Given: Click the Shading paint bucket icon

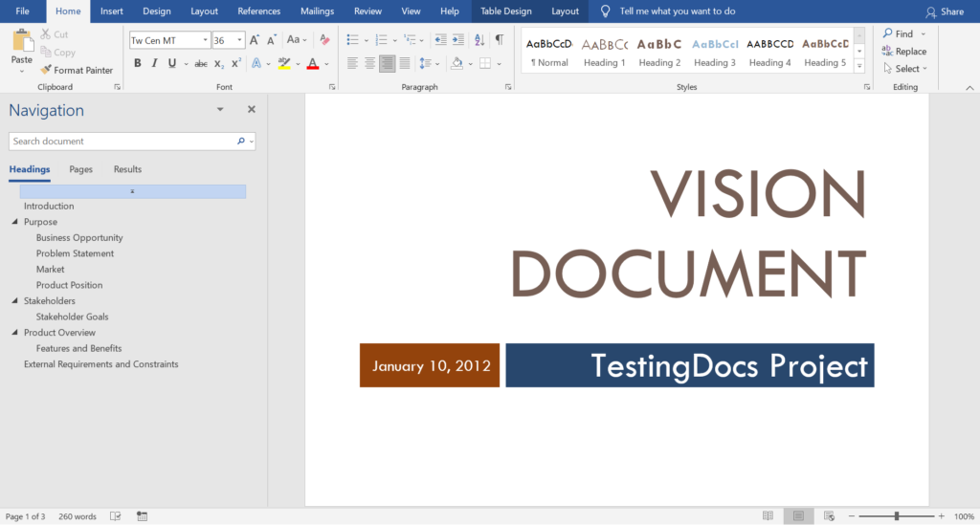Looking at the screenshot, I should pyautogui.click(x=457, y=63).
